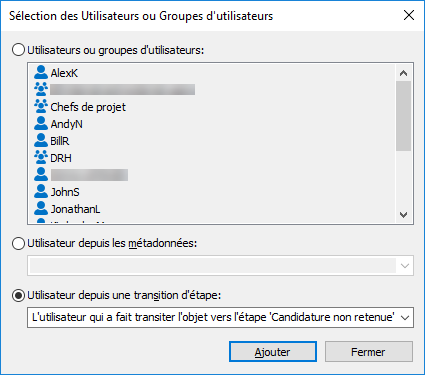
Task: Click the user list scroll down arrow
Action: tap(403, 215)
